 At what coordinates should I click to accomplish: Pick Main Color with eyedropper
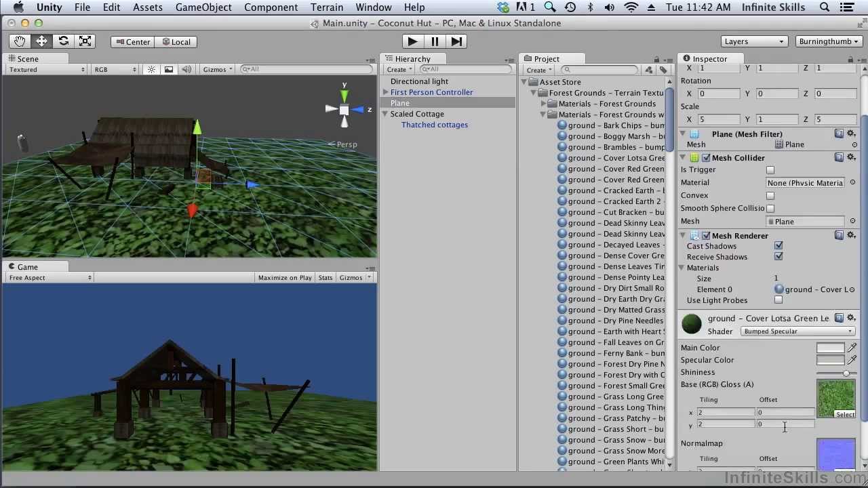click(852, 348)
